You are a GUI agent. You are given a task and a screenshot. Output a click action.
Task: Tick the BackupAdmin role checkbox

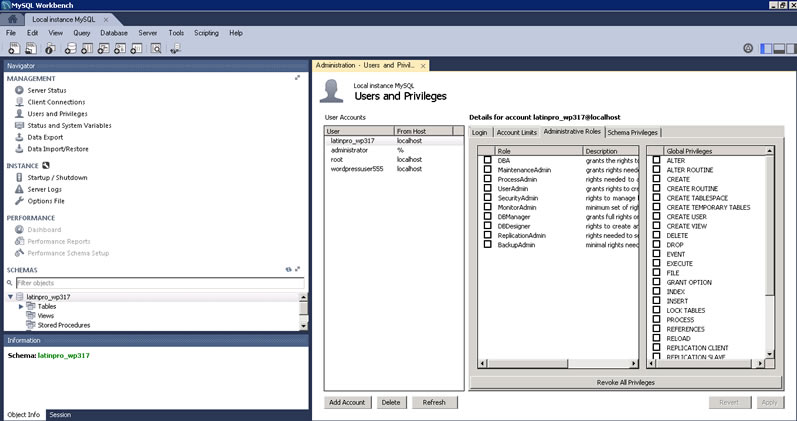tap(487, 244)
